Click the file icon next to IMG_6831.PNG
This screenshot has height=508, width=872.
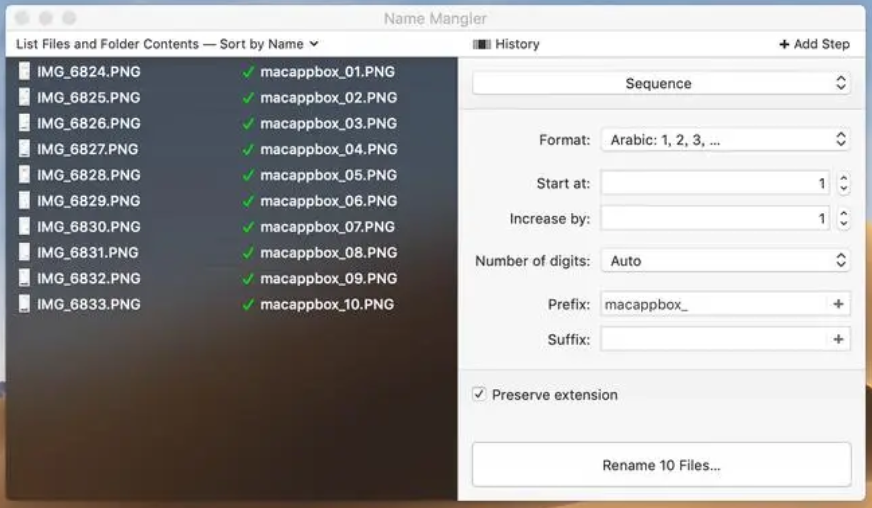click(24, 252)
